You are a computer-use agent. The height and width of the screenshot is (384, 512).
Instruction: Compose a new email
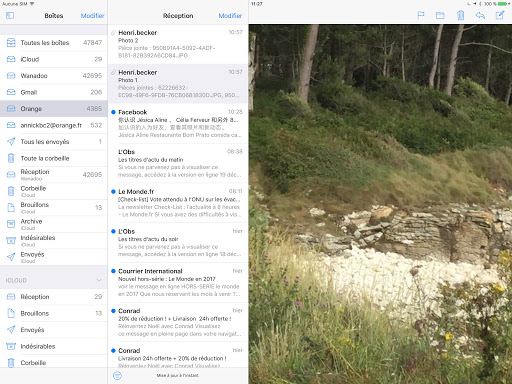[500, 15]
